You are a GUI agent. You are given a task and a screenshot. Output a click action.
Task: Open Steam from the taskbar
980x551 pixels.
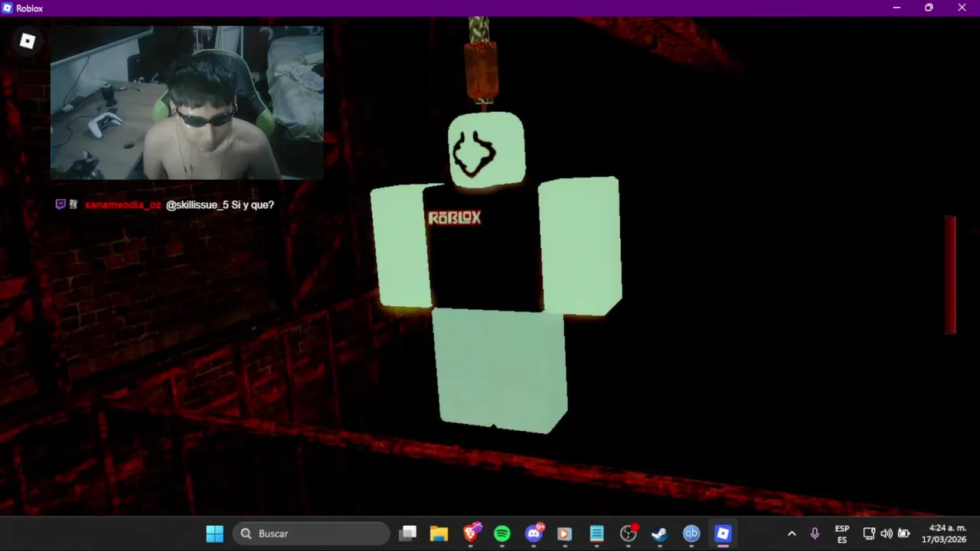click(x=659, y=533)
